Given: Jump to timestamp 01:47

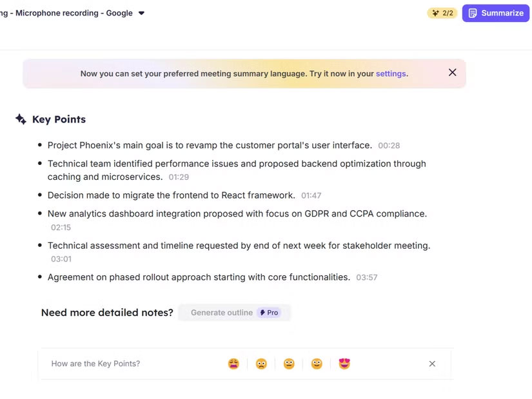Looking at the screenshot, I should point(311,195).
